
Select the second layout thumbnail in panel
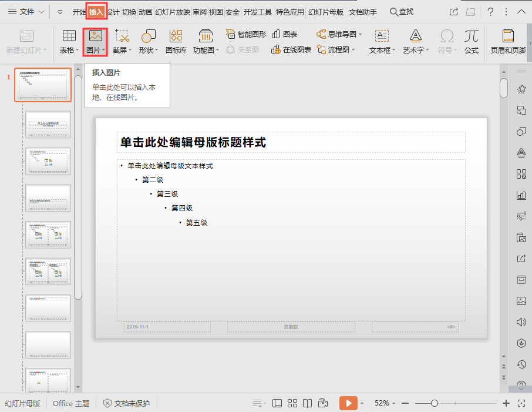(48, 124)
